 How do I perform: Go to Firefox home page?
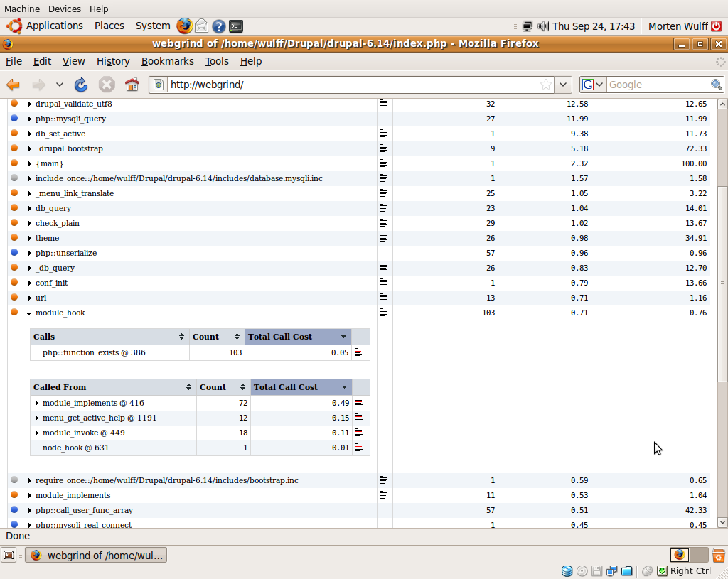132,85
